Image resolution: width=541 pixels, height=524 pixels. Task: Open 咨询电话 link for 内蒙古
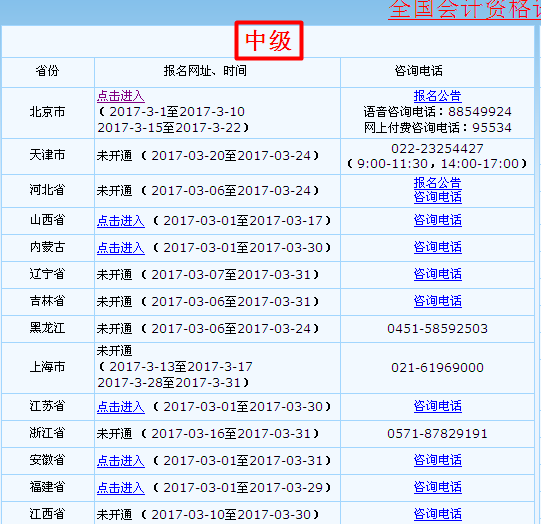tap(437, 247)
